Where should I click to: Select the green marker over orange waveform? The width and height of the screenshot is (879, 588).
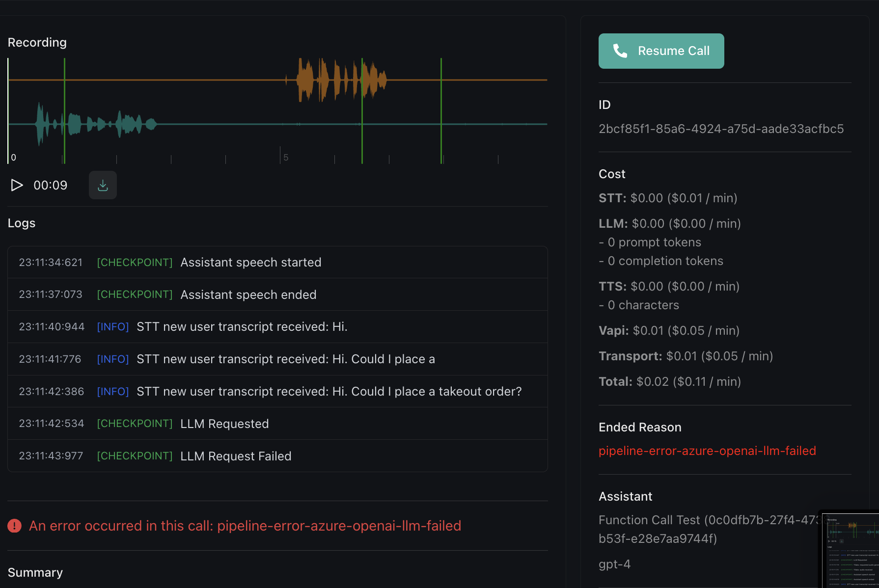pos(362,111)
